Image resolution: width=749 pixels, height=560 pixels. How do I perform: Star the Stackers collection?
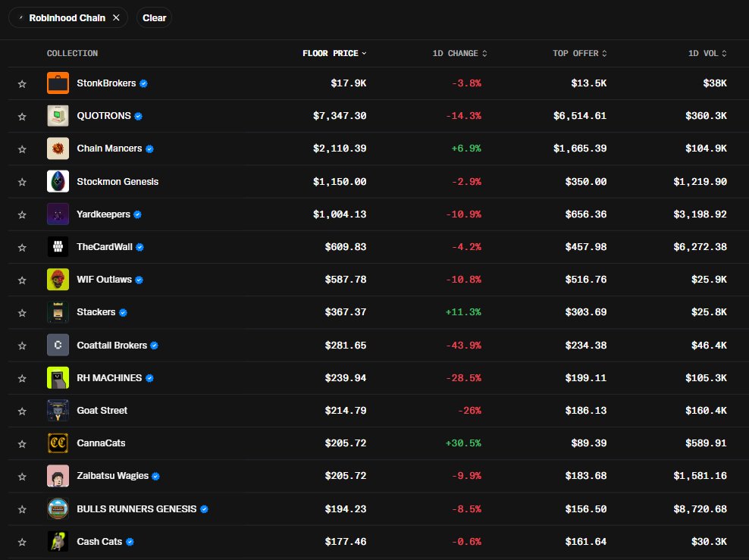click(22, 313)
